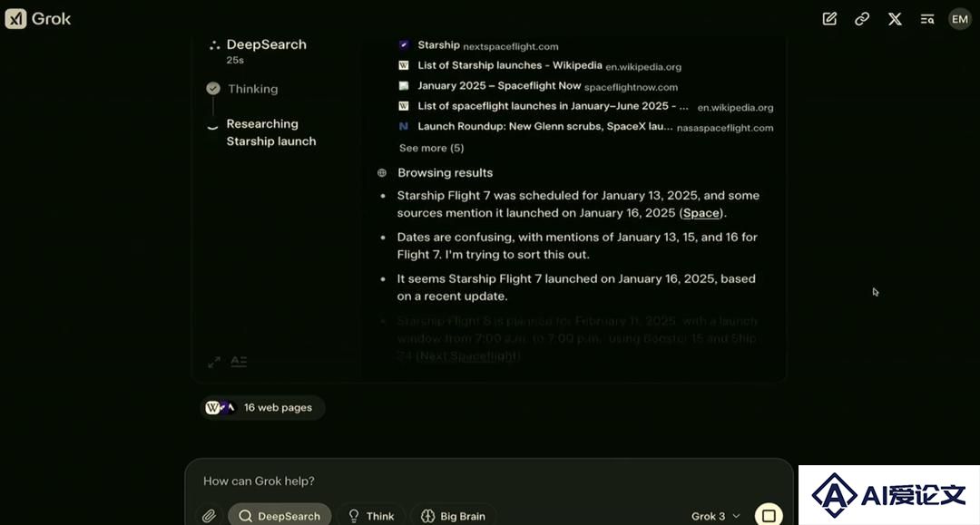Open Grok 3 model dropdown
980x525 pixels.
pyautogui.click(x=716, y=516)
